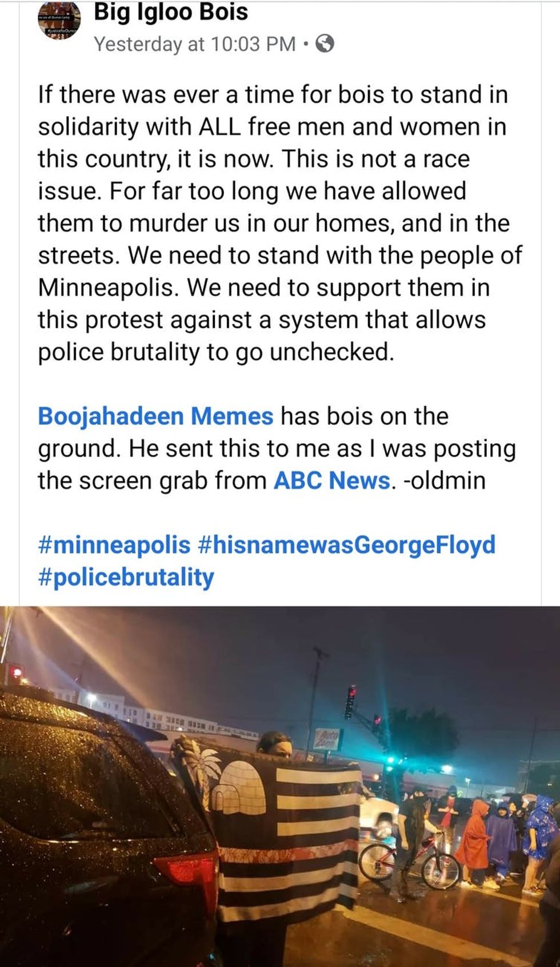Open the Yesterday at 10:03 PM timestamp

click(x=195, y=44)
